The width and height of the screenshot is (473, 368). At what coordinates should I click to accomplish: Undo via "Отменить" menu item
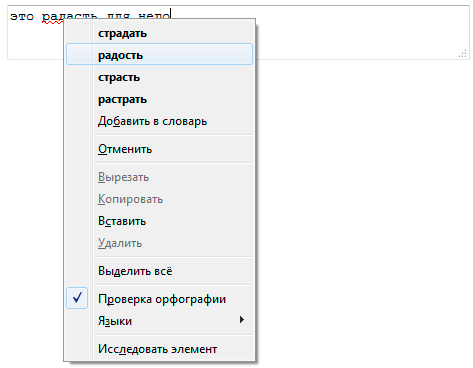click(159, 149)
